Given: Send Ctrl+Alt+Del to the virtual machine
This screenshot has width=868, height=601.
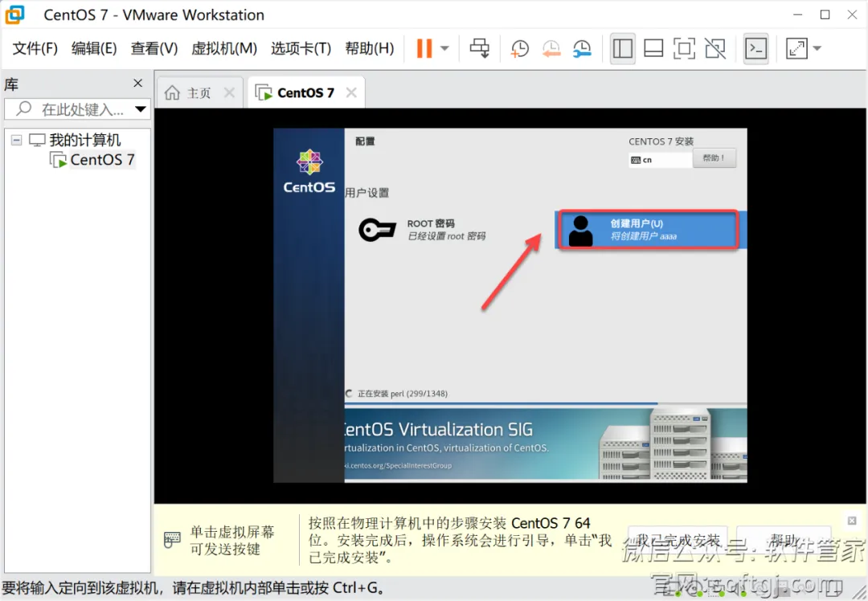Looking at the screenshot, I should pyautogui.click(x=479, y=49).
